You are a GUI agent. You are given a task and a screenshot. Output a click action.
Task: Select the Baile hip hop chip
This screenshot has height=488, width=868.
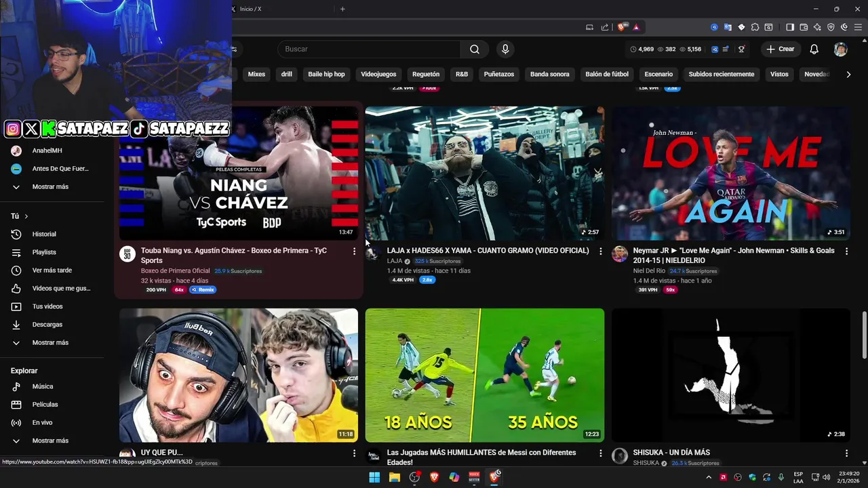(326, 74)
